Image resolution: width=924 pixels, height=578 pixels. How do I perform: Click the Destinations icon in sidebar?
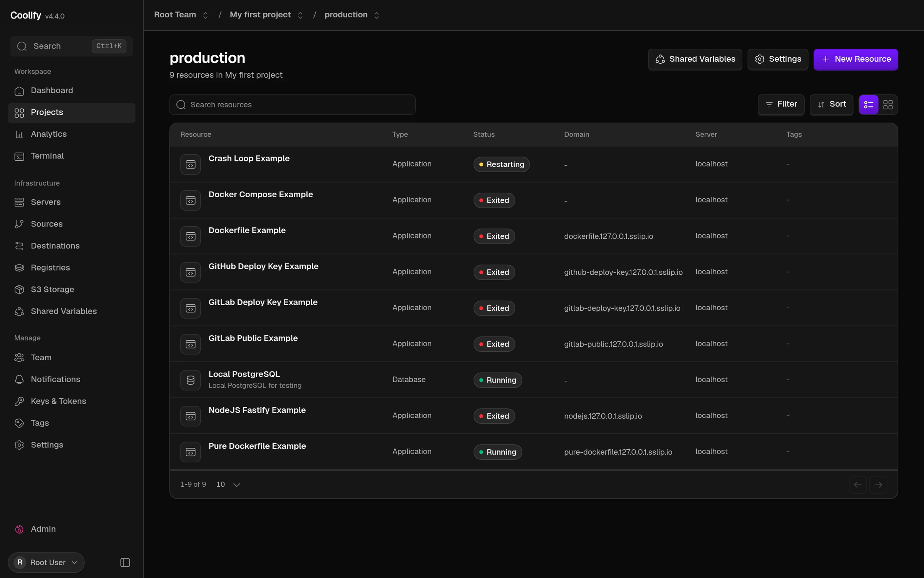19,246
